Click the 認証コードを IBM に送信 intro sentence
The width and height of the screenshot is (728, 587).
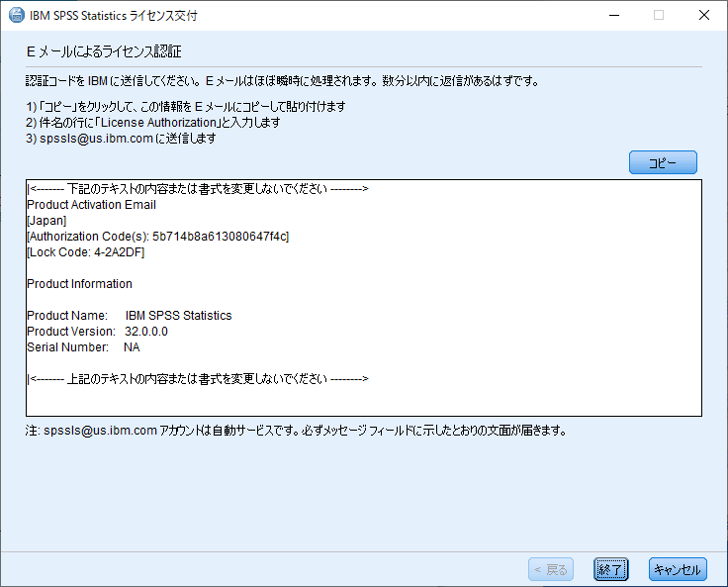[x=282, y=81]
